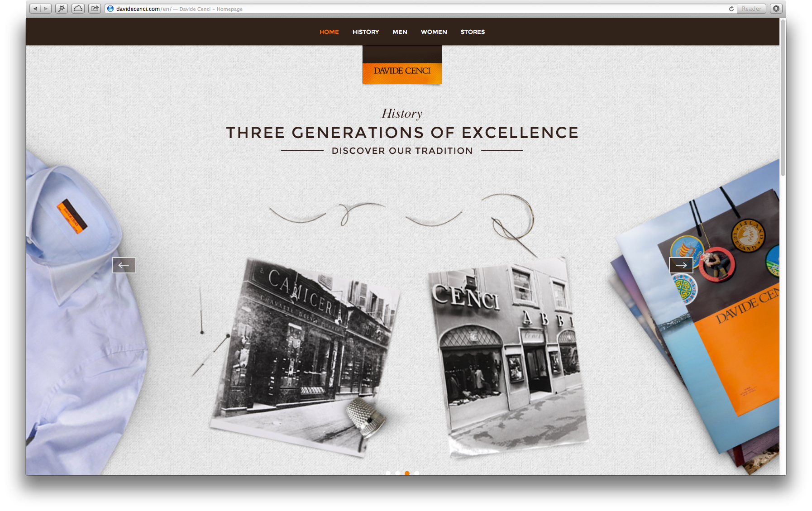
Task: Show previous slide with left arrow
Action: (x=124, y=265)
